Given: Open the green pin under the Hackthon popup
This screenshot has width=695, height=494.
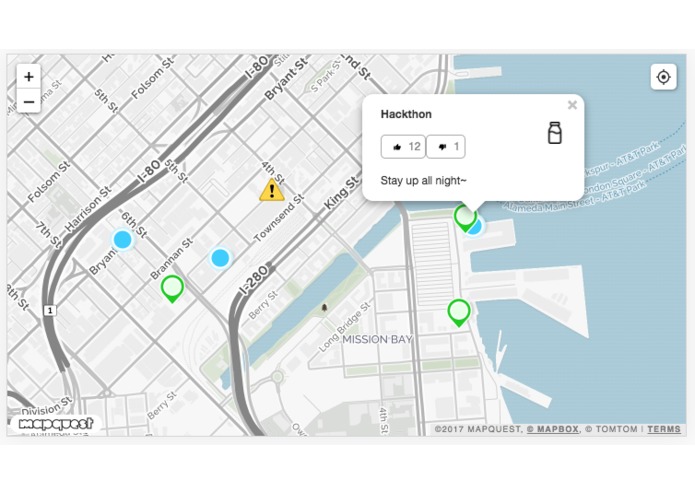Looking at the screenshot, I should click(465, 218).
